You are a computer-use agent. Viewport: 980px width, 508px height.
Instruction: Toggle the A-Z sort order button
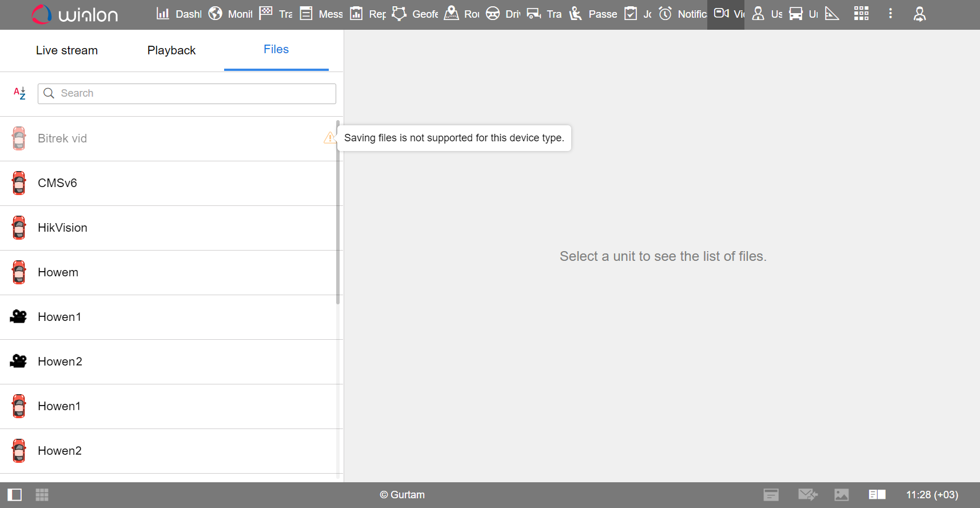point(19,93)
